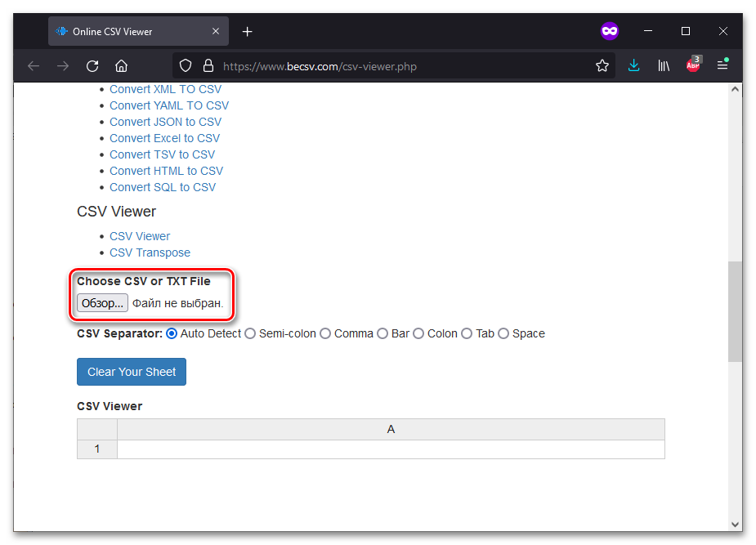
Task: Click the address bar URL
Action: point(320,66)
